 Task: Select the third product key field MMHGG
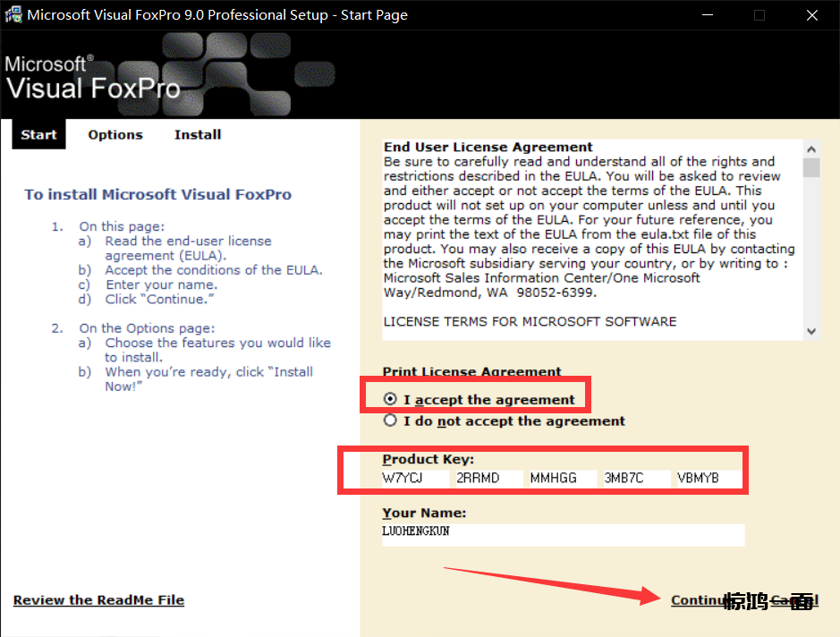(562, 479)
